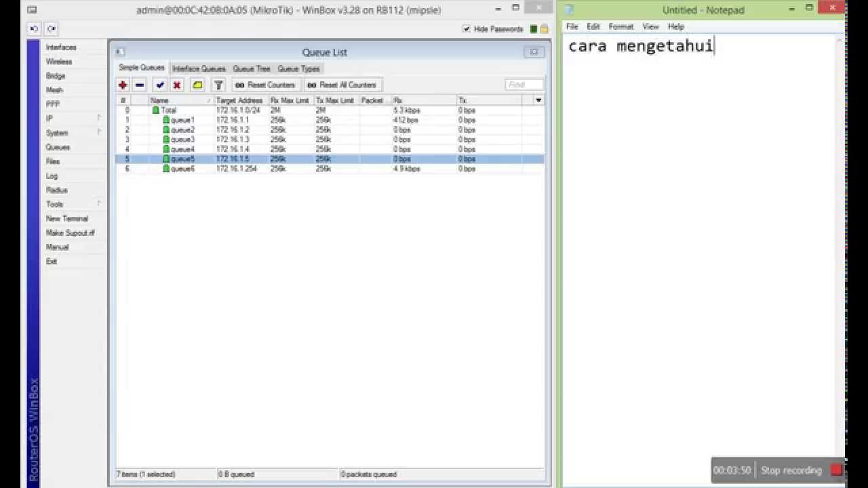The height and width of the screenshot is (488, 868).
Task: Switch to the Interface Queues tab
Action: (199, 68)
